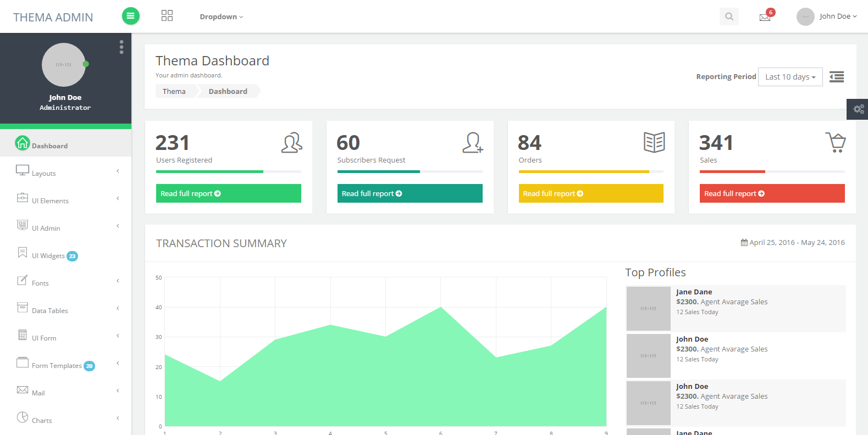The height and width of the screenshot is (435, 868).
Task: Click the vertical three-dot menu in profile panel
Action: coord(121,47)
